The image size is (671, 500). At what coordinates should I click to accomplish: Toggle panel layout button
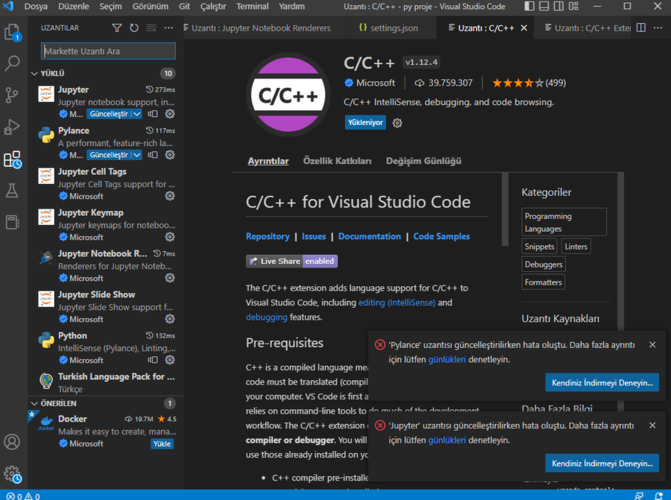point(544,6)
